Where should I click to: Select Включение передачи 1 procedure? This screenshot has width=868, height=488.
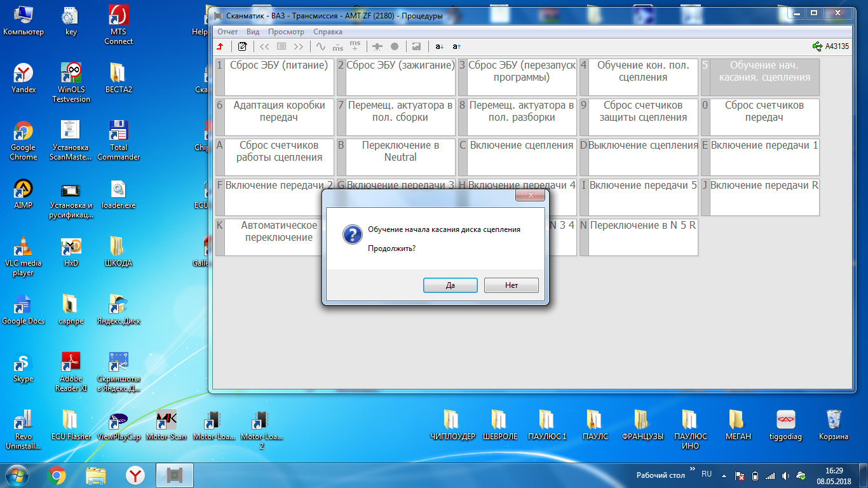pos(760,157)
